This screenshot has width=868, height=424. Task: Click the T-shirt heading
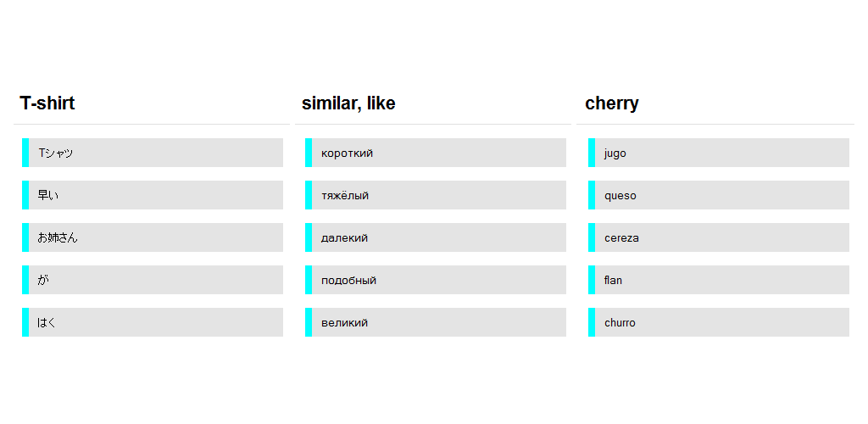click(x=47, y=103)
